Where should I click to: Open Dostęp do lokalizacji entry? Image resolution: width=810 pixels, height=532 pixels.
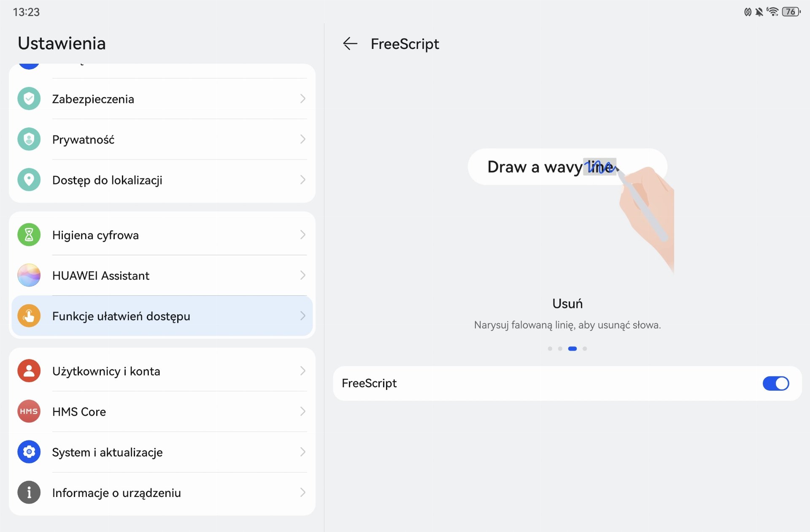coord(107,180)
